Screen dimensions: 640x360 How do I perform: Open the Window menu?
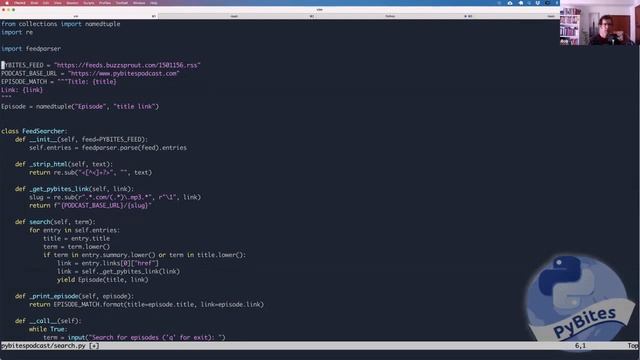tap(139, 3)
